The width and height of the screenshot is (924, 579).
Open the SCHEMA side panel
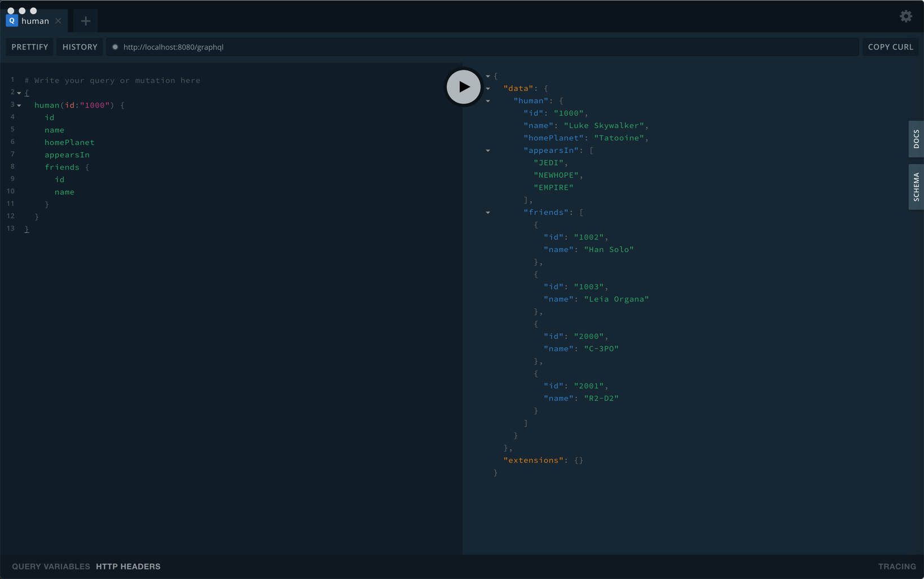(x=916, y=187)
